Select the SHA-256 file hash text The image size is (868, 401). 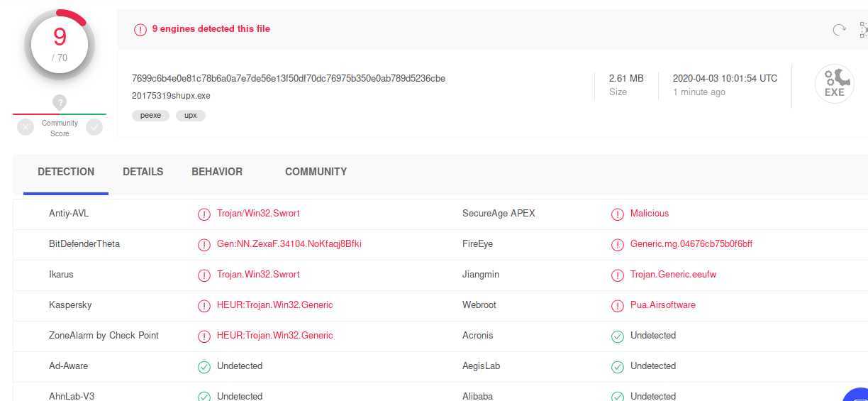pos(289,78)
